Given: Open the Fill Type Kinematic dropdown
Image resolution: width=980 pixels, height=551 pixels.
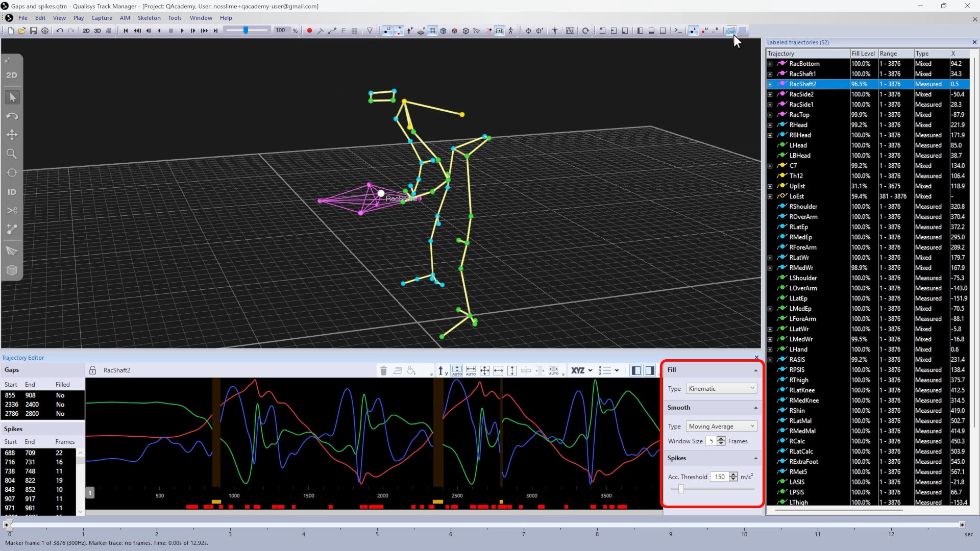Looking at the screenshot, I should click(721, 389).
